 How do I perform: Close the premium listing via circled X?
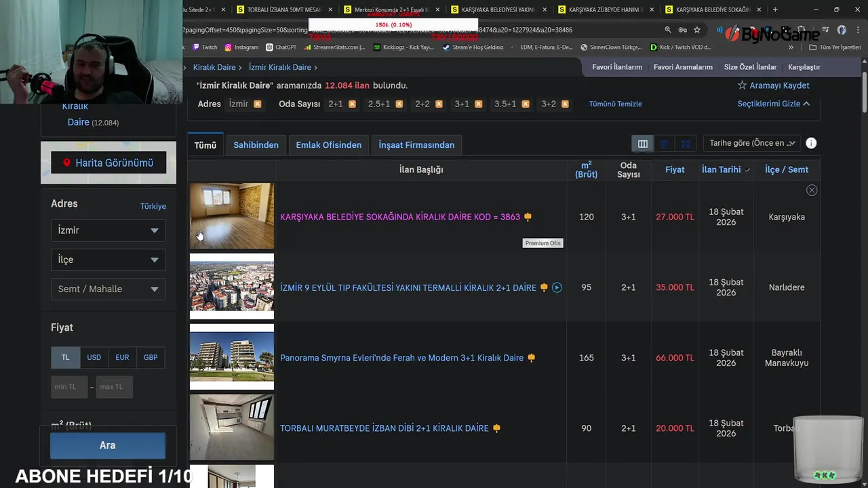click(812, 190)
